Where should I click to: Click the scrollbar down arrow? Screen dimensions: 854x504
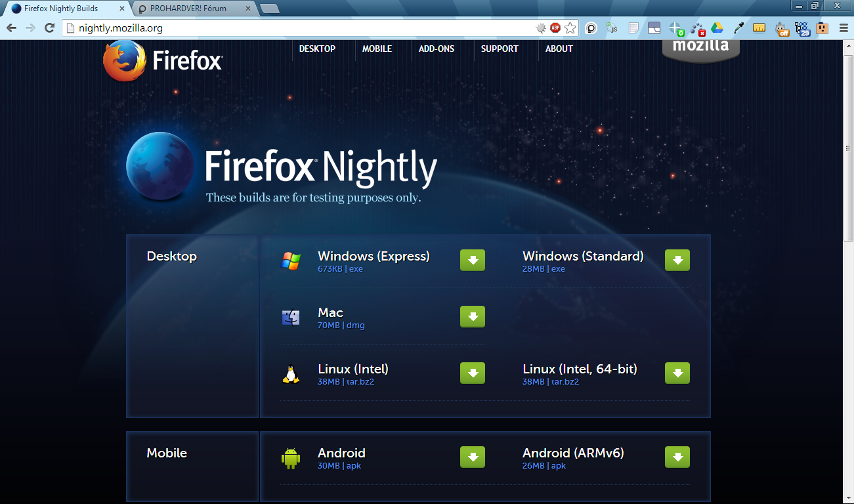pos(848,498)
